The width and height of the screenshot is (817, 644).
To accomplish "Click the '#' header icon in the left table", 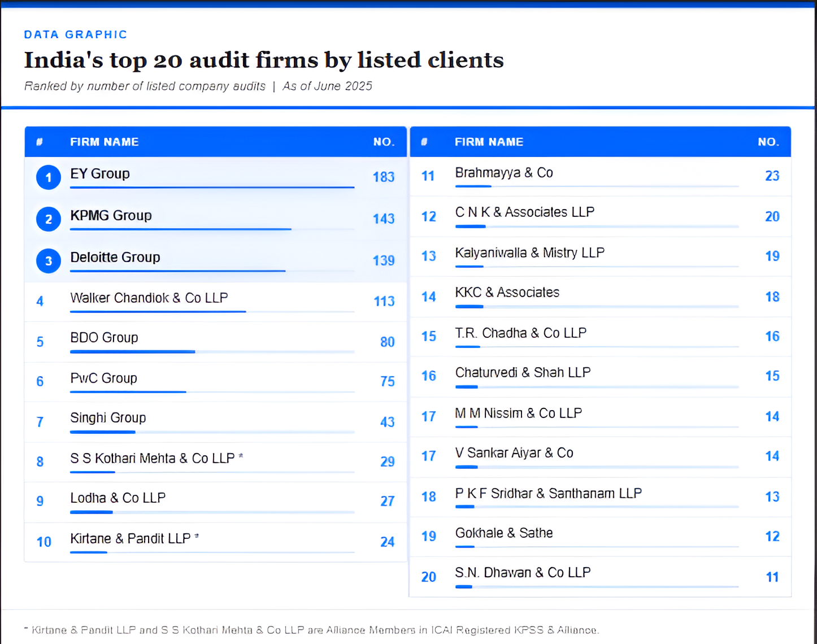I will 40,142.
